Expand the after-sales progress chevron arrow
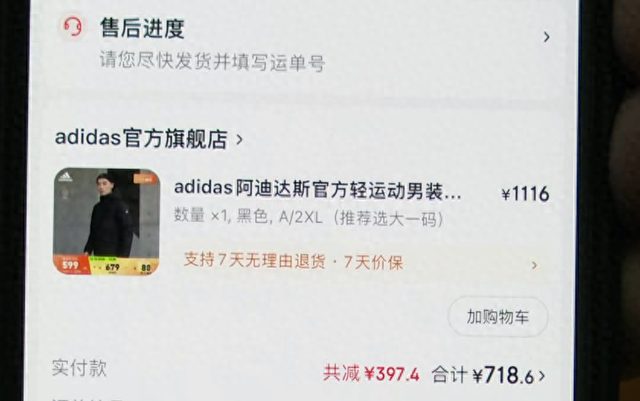Screen dimensions: 640x401 (x=547, y=37)
